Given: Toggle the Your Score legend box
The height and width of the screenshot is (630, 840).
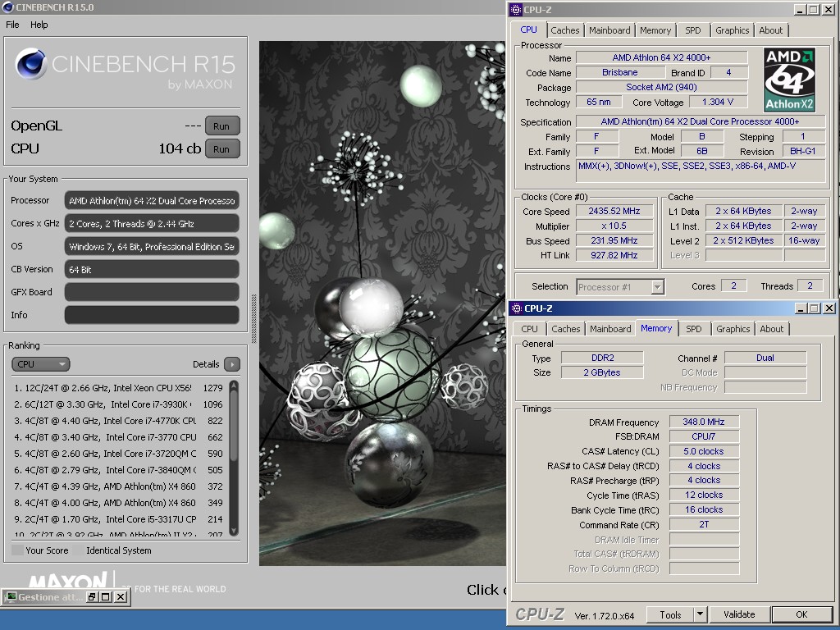Looking at the screenshot, I should pyautogui.click(x=18, y=550).
